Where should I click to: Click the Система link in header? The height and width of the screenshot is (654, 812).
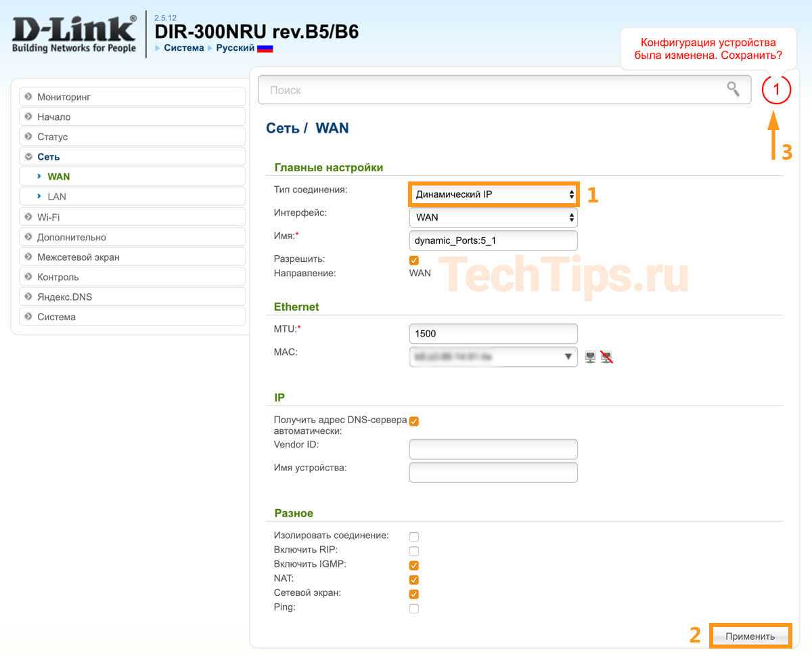183,48
